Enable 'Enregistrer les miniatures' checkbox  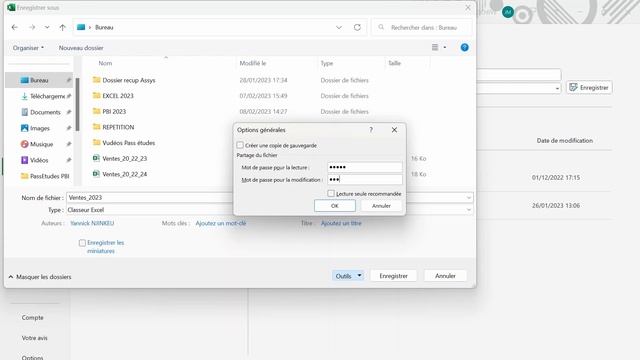tap(82, 243)
